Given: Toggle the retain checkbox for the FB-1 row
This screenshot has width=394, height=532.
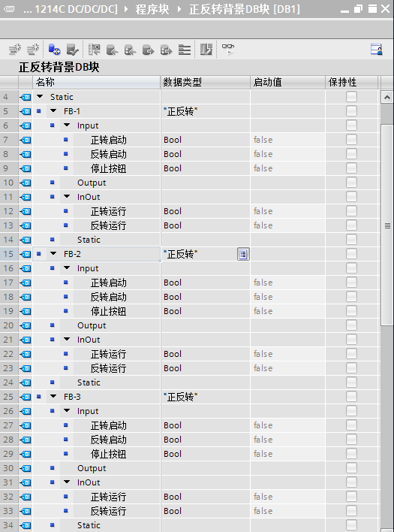Looking at the screenshot, I should (351, 111).
